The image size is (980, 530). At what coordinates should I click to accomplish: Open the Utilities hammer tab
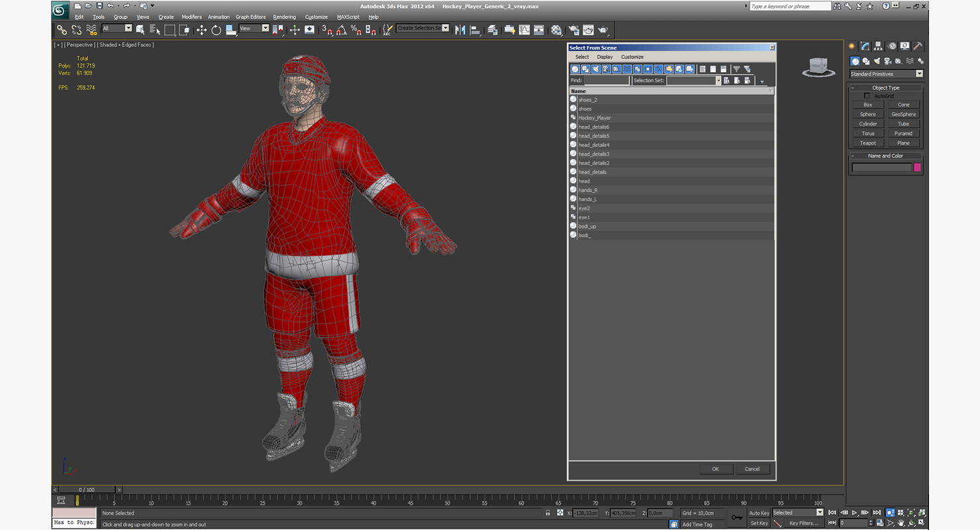coord(918,46)
